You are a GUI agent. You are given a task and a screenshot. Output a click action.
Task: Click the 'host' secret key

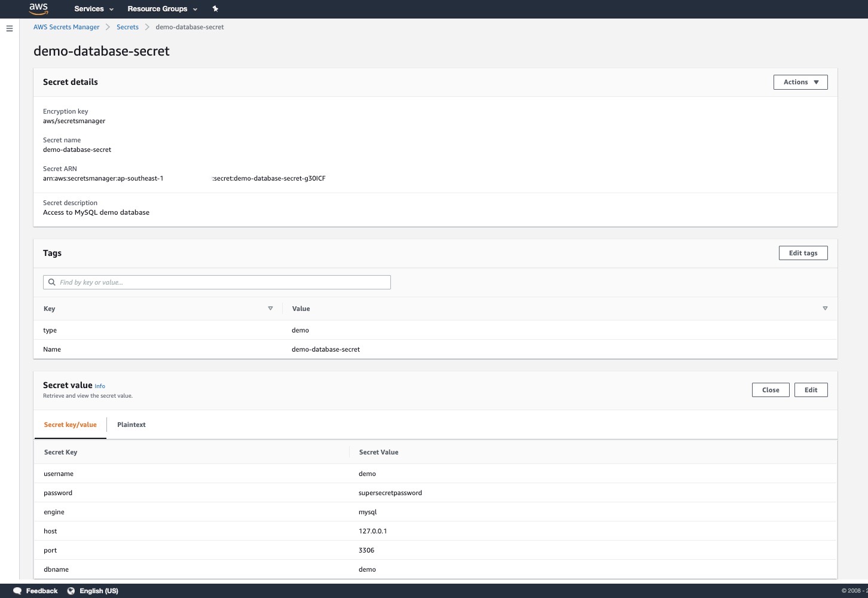50,531
